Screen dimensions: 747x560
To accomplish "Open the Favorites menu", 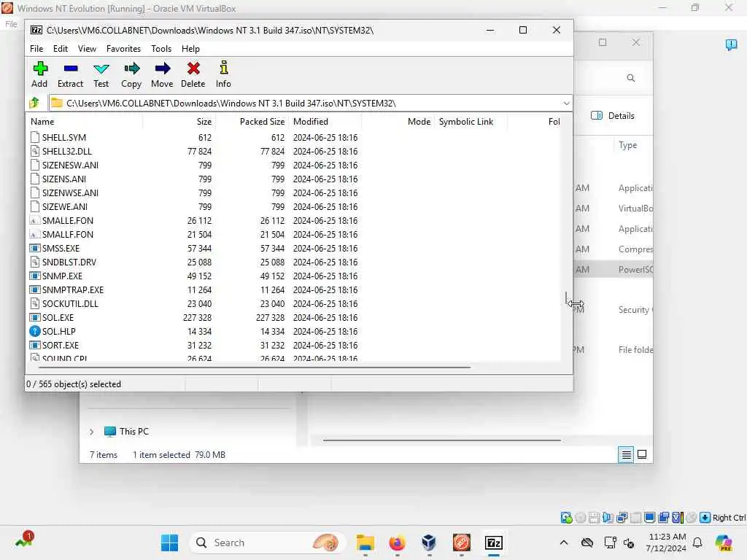I will [124, 49].
